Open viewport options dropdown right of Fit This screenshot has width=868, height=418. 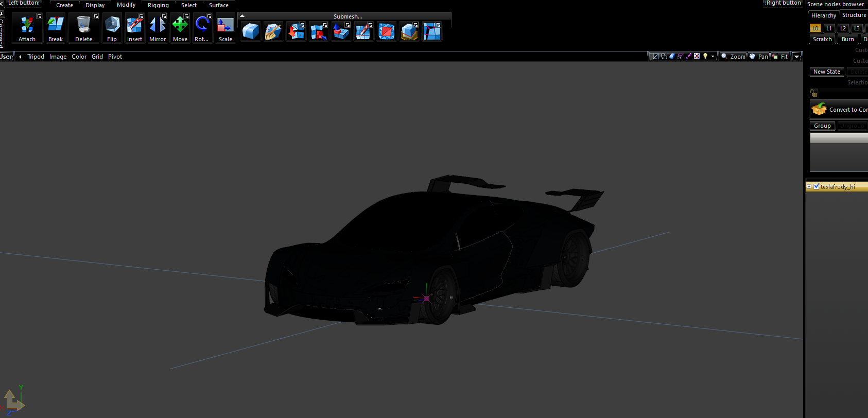tap(796, 57)
